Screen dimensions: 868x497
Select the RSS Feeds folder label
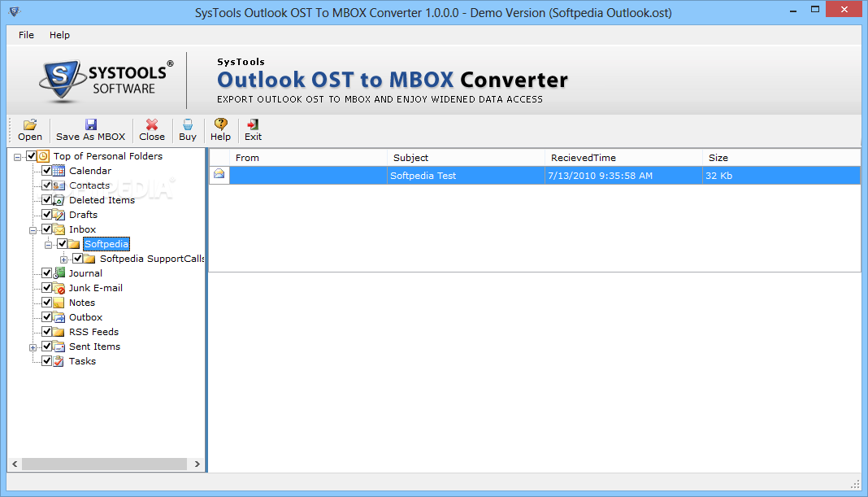pyautogui.click(x=93, y=332)
